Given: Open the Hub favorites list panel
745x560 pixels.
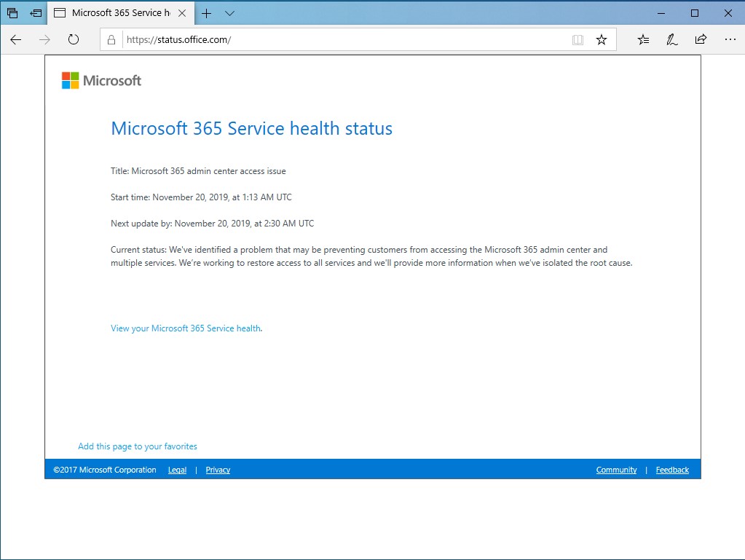Looking at the screenshot, I should [x=643, y=40].
